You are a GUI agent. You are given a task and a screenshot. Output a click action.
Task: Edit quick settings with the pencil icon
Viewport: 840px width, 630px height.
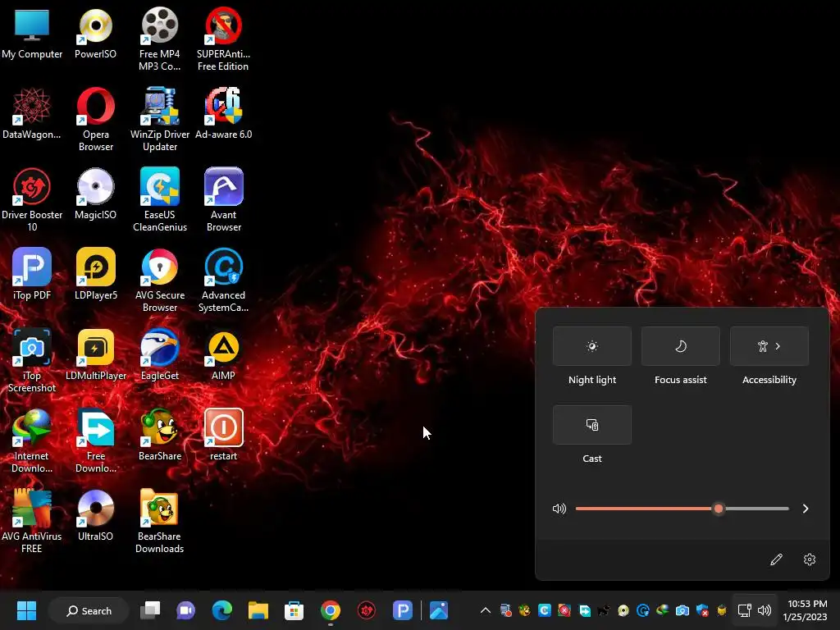(776, 559)
